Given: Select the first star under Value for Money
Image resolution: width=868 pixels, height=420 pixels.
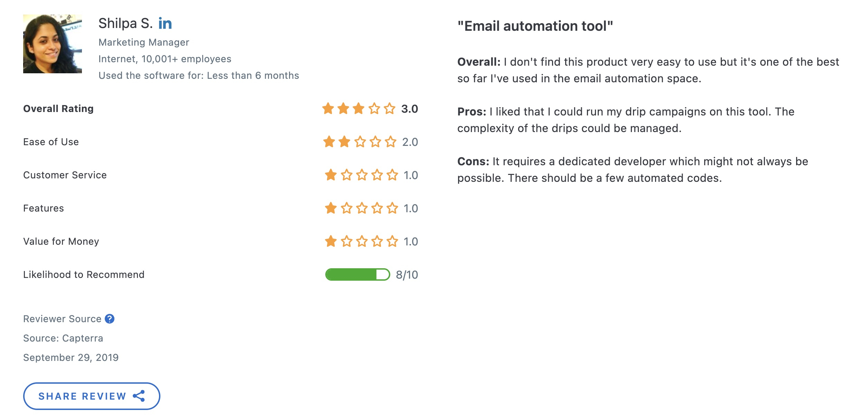Looking at the screenshot, I should tap(329, 242).
